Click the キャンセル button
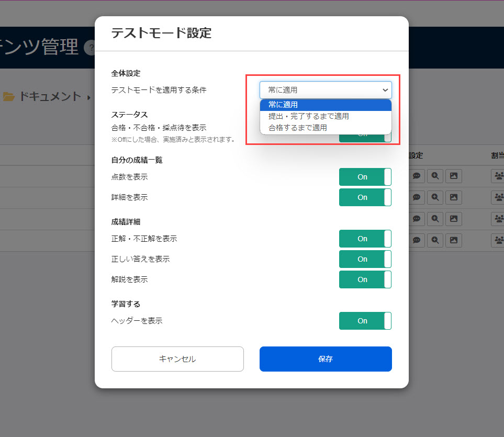Screen dimensions: 504x437 coord(177,359)
